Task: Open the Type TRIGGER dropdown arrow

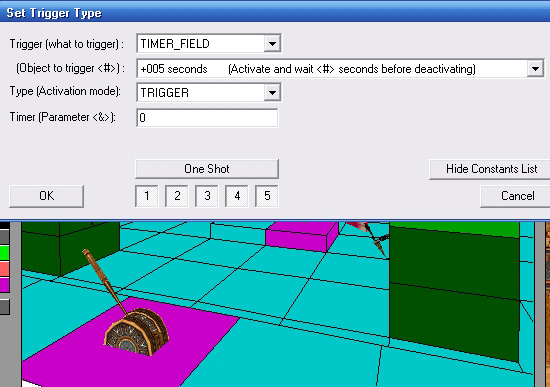Action: pos(272,93)
